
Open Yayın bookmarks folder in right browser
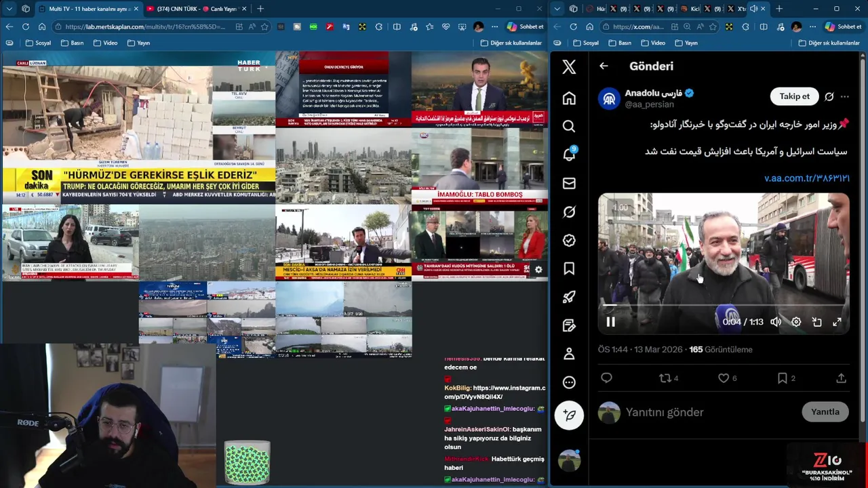pos(686,43)
